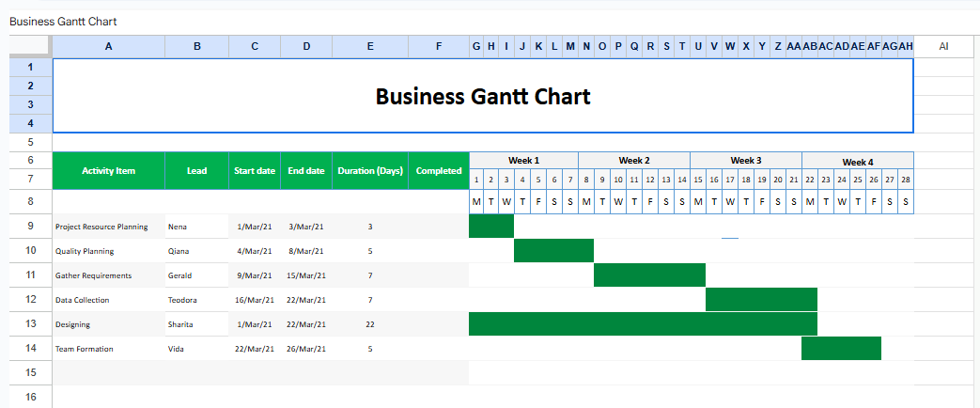This screenshot has width=980, height=408.
Task: Select the column AI header
Action: point(944,46)
